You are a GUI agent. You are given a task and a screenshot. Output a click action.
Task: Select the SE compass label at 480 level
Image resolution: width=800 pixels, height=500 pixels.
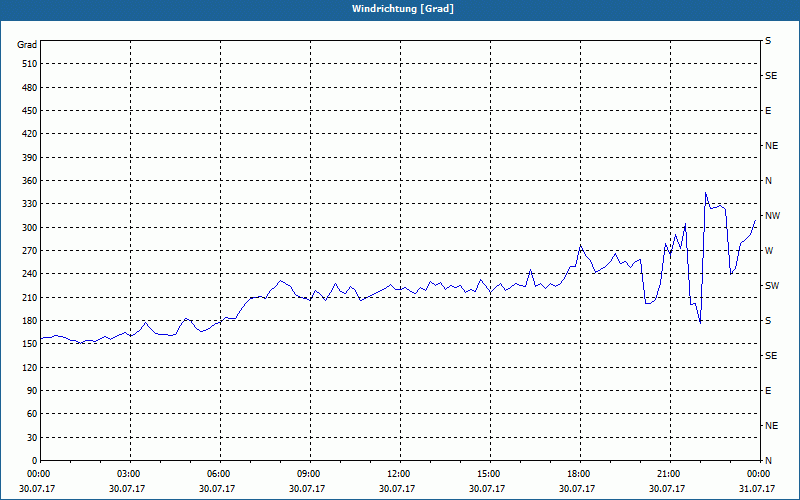771,76
